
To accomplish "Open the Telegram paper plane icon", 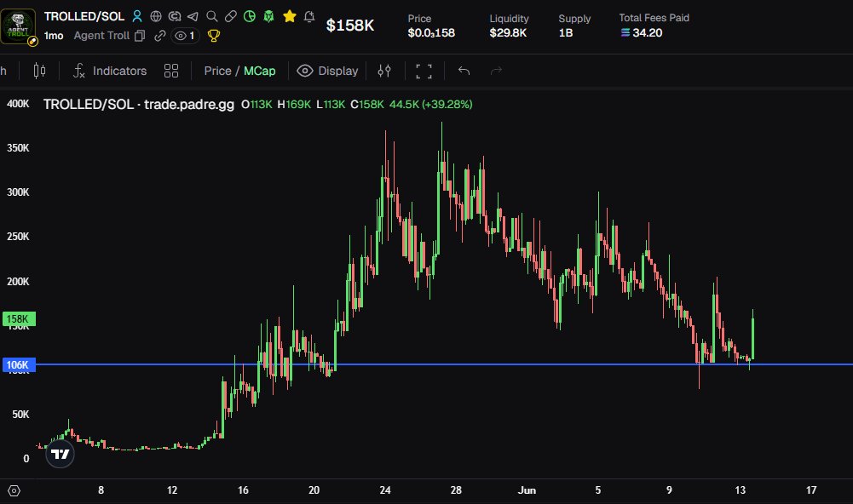I will click(x=193, y=16).
